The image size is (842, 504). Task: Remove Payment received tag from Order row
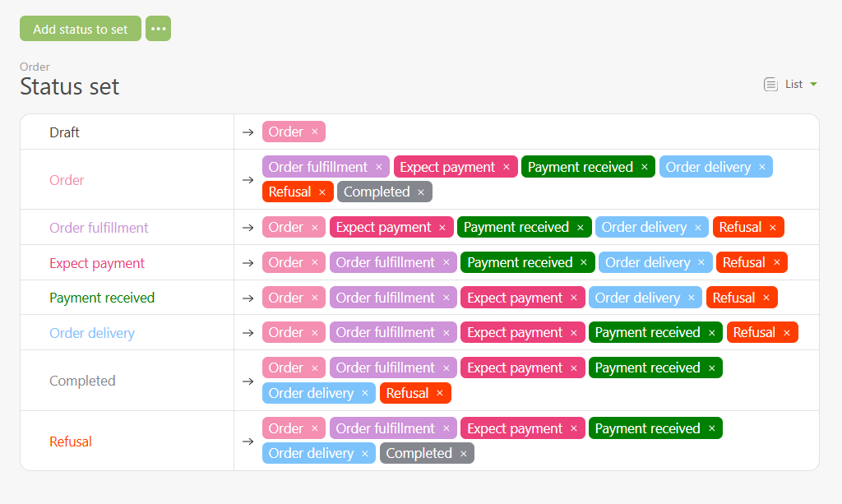tap(645, 167)
